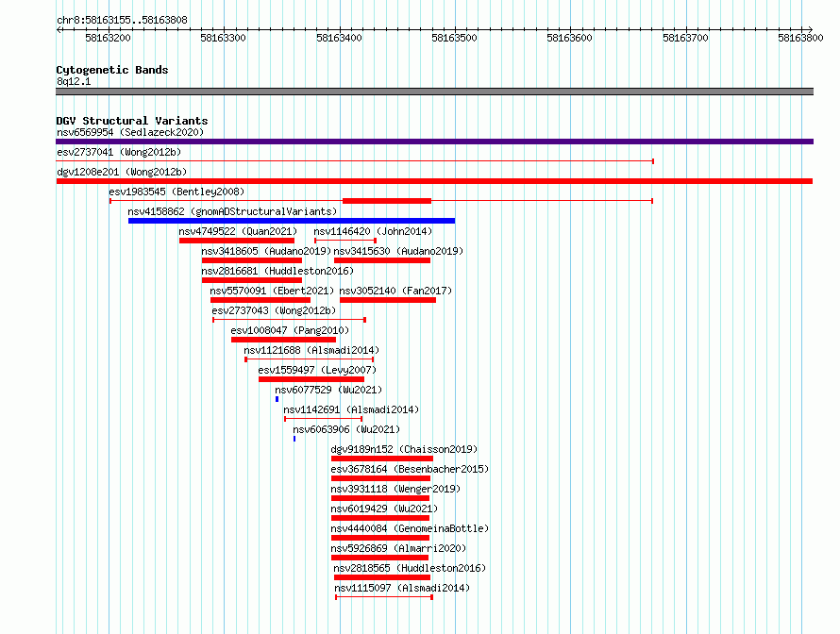Open esv2737043 (Wong2012b) label

(274, 310)
